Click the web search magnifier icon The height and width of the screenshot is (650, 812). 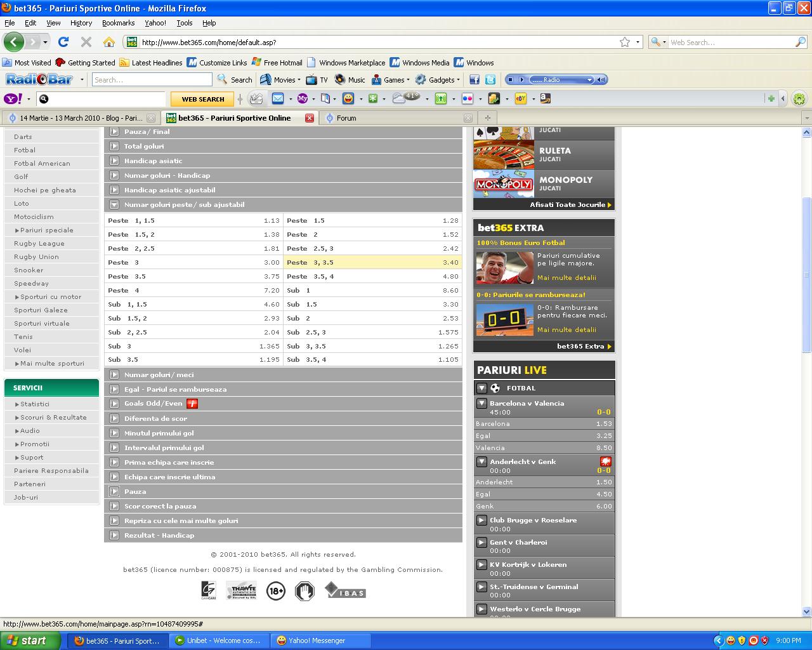point(801,42)
